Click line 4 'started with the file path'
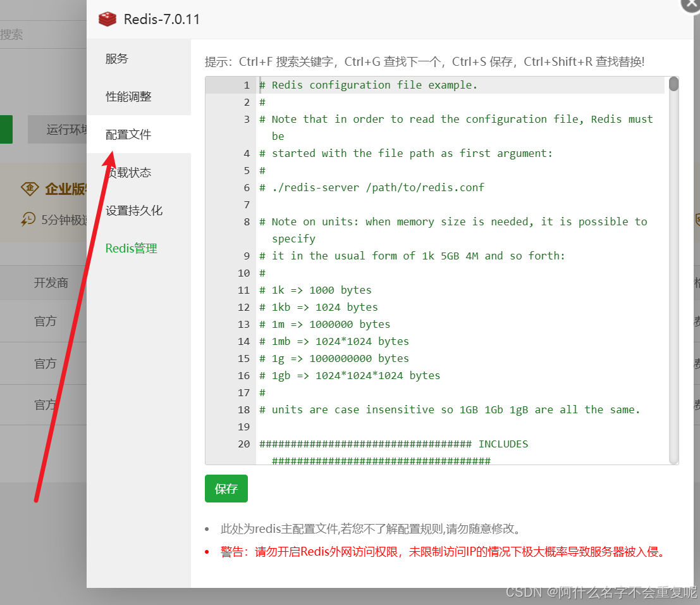Screen dimensions: 700x605 coord(406,154)
